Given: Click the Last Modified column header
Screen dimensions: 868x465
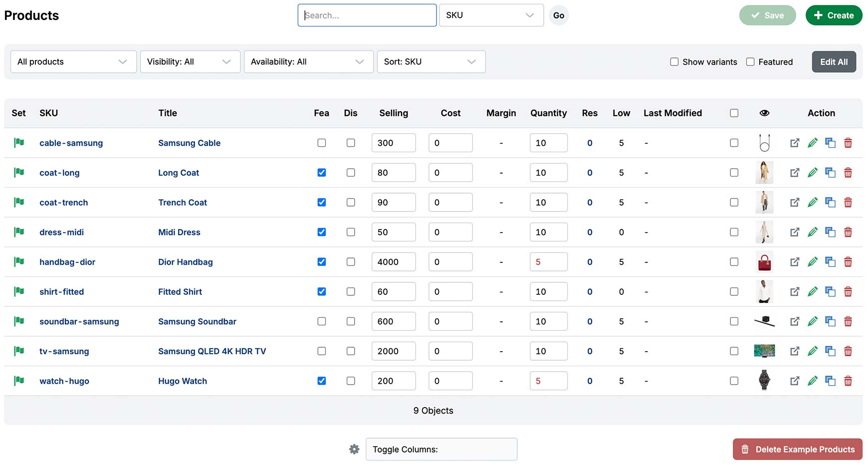Looking at the screenshot, I should [x=672, y=113].
